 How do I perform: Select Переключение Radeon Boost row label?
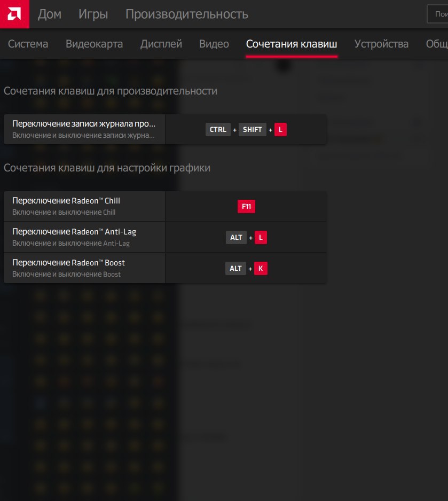tap(68, 263)
